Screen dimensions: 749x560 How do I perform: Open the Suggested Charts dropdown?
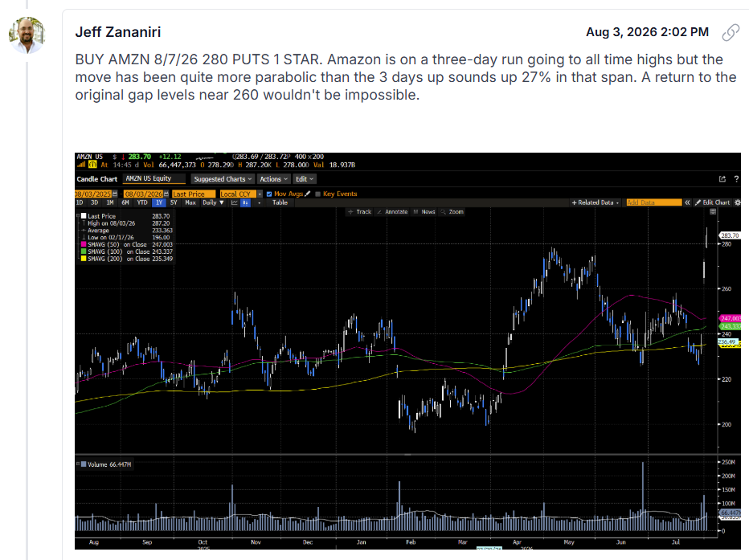(223, 179)
